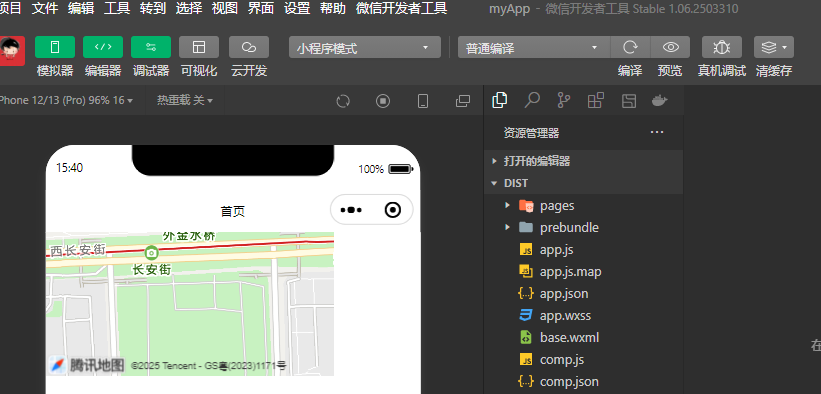Open the 普通编译 compile mode dropdown

coord(534,48)
